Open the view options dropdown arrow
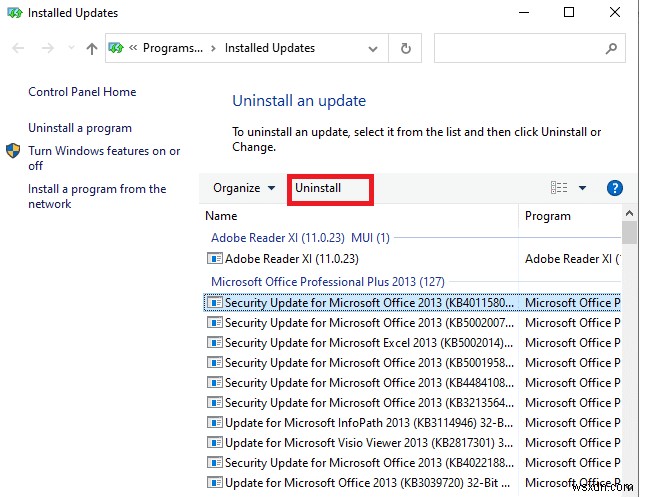 click(582, 188)
